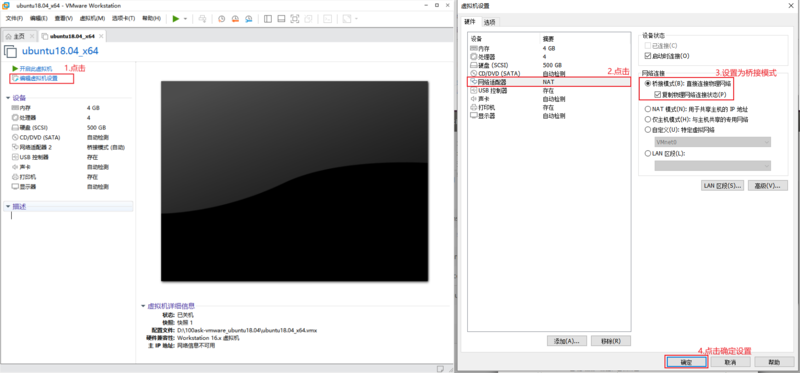Select 网络适配器 NAT row in settings list

pyautogui.click(x=550, y=82)
